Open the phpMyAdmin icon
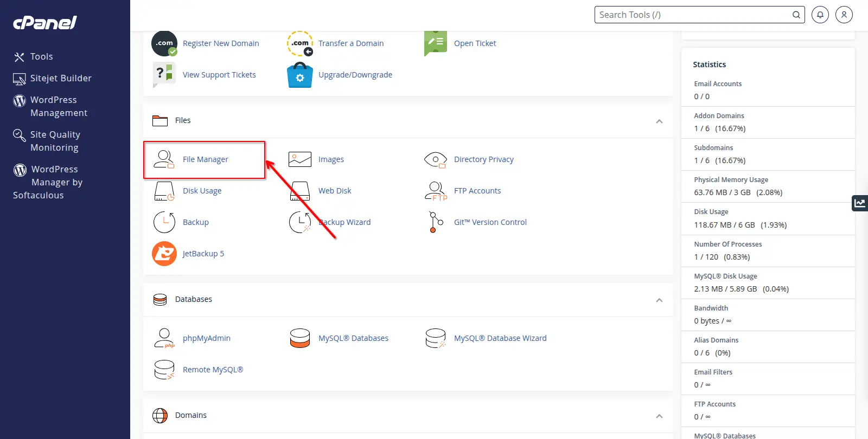 coord(164,338)
